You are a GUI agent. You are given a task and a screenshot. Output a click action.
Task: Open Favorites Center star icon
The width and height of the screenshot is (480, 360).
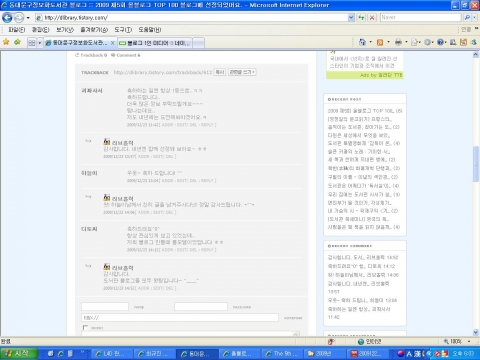6,42
